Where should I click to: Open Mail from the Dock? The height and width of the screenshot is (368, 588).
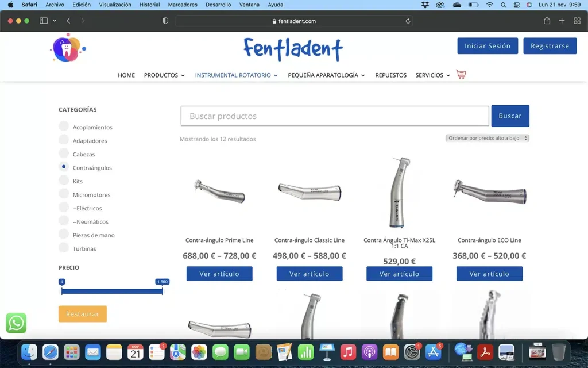(x=92, y=352)
